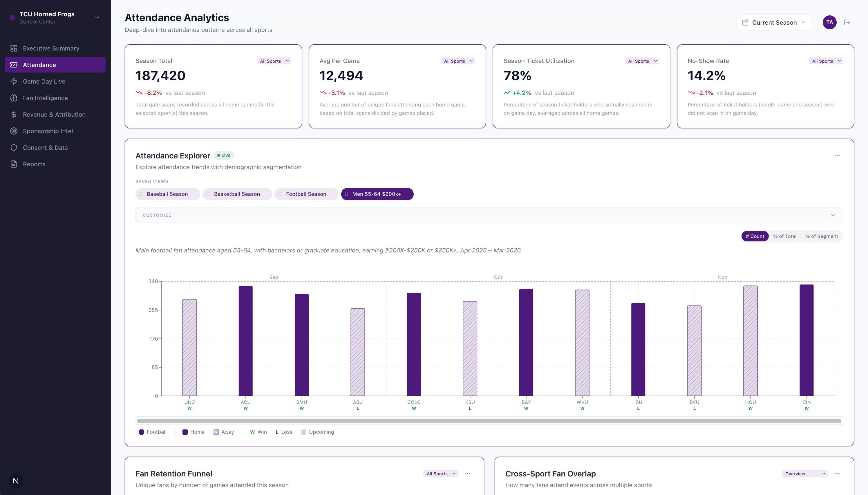Toggle Win marker in legend
Viewport: 868px width, 495px height.
point(258,432)
